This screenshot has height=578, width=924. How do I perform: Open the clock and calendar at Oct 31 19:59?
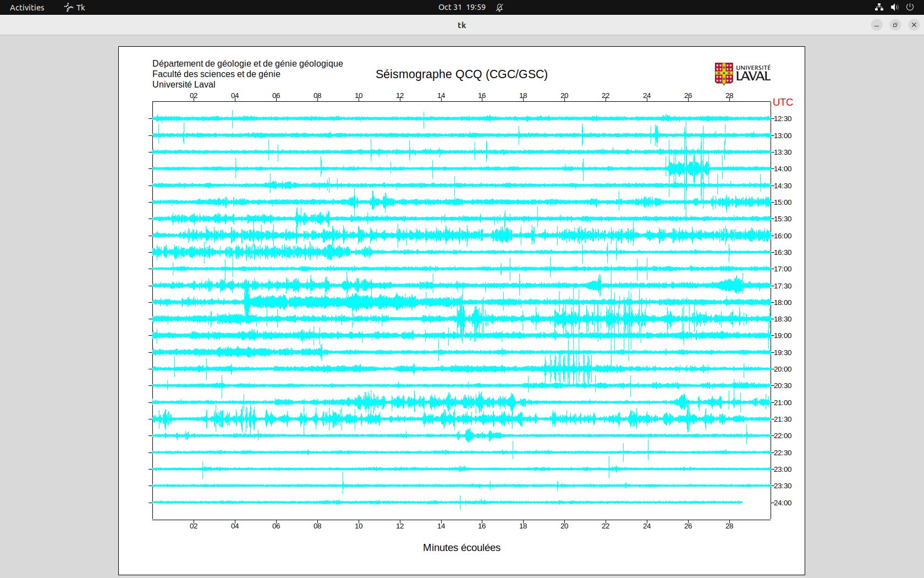(461, 7)
